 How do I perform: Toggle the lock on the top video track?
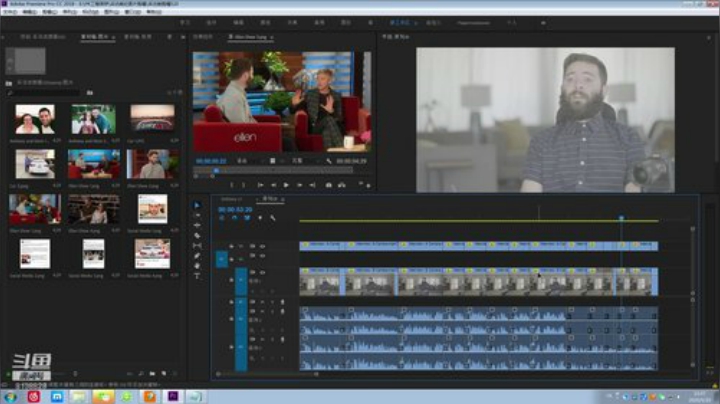231,247
